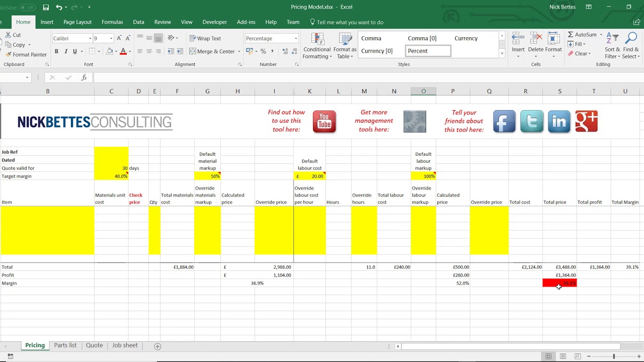Switch to the Quote sheet tab
Screen dimensions: 644x362
point(94,345)
